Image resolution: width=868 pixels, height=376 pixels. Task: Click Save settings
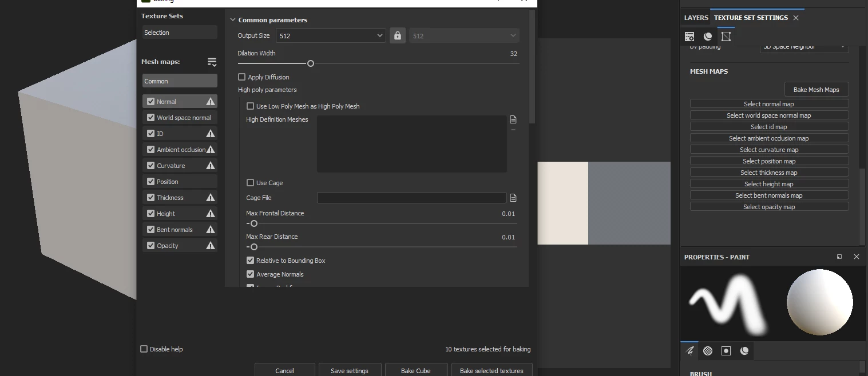(349, 370)
